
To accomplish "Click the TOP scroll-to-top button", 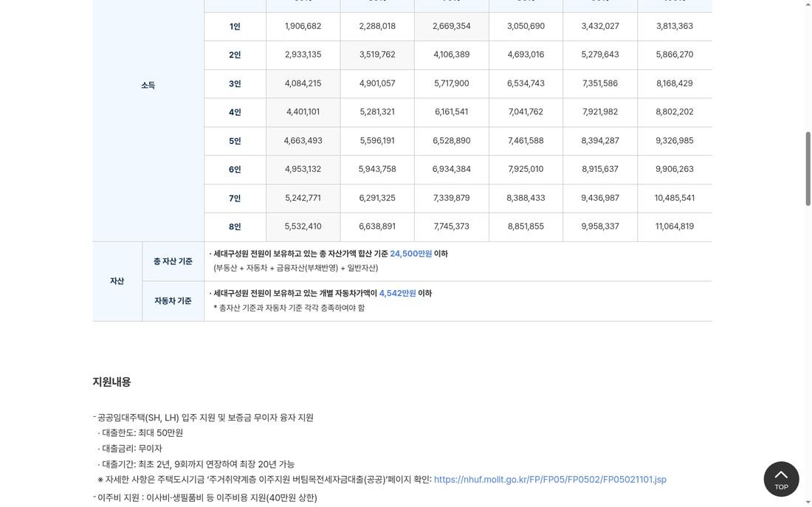I will [781, 479].
